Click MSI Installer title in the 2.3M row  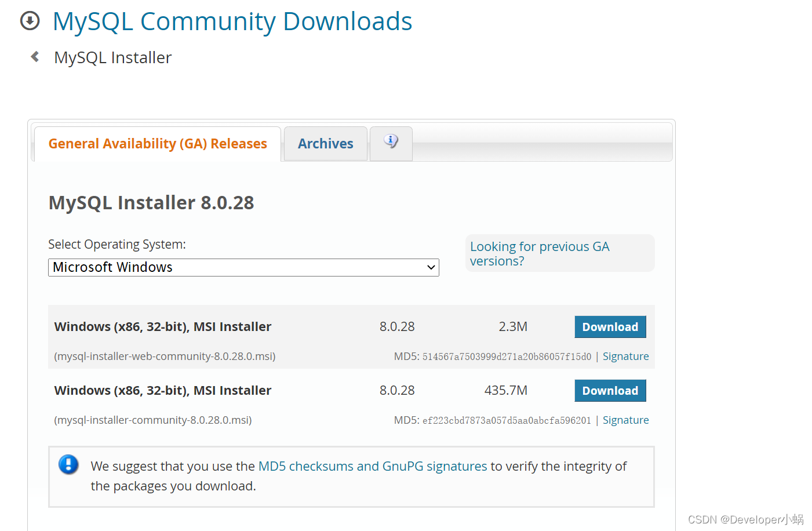pos(163,326)
